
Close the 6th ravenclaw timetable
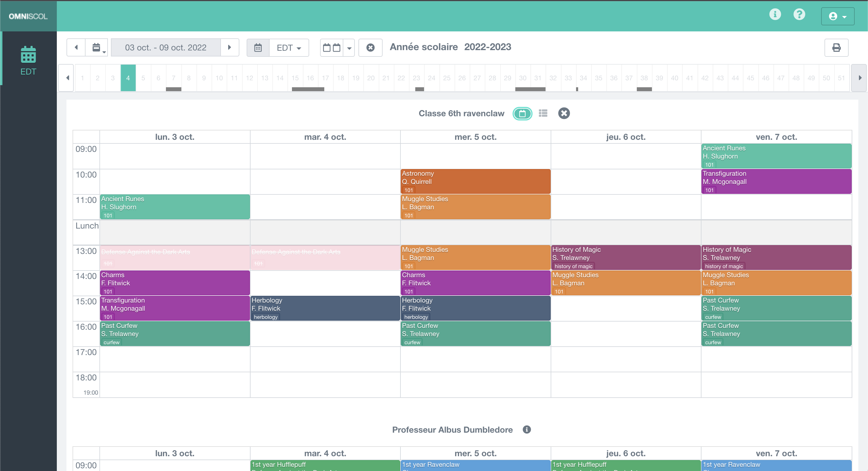(x=564, y=114)
